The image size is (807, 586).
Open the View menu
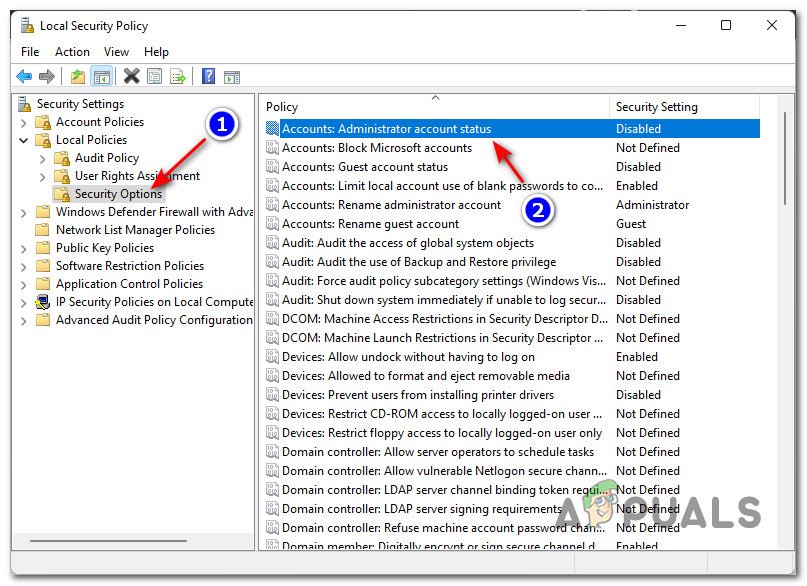tap(116, 51)
